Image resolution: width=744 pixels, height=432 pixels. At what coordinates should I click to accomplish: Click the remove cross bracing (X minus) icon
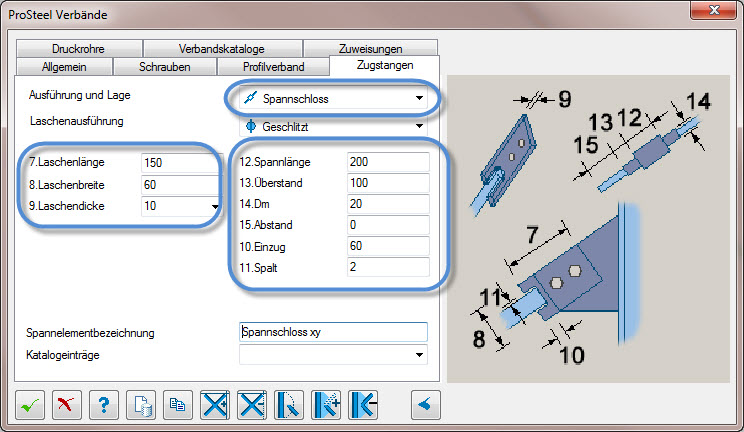point(252,405)
